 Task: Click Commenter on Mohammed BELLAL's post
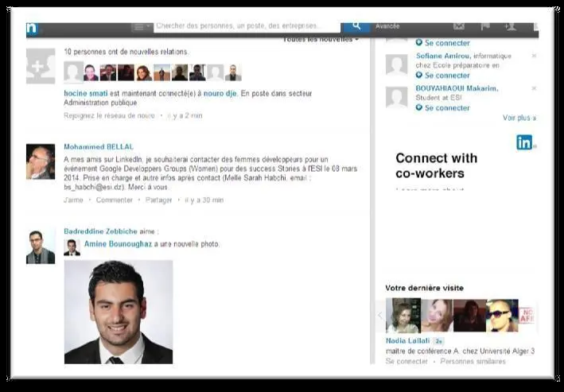[x=115, y=200]
